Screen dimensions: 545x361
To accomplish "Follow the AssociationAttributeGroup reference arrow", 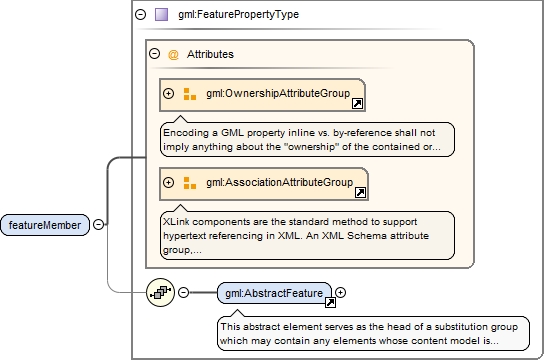I will (360, 192).
